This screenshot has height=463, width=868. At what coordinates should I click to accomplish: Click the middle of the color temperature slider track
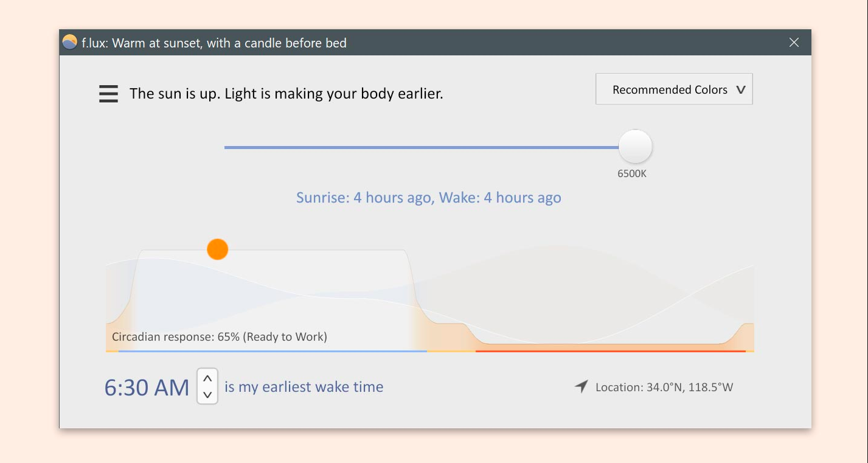click(422, 147)
